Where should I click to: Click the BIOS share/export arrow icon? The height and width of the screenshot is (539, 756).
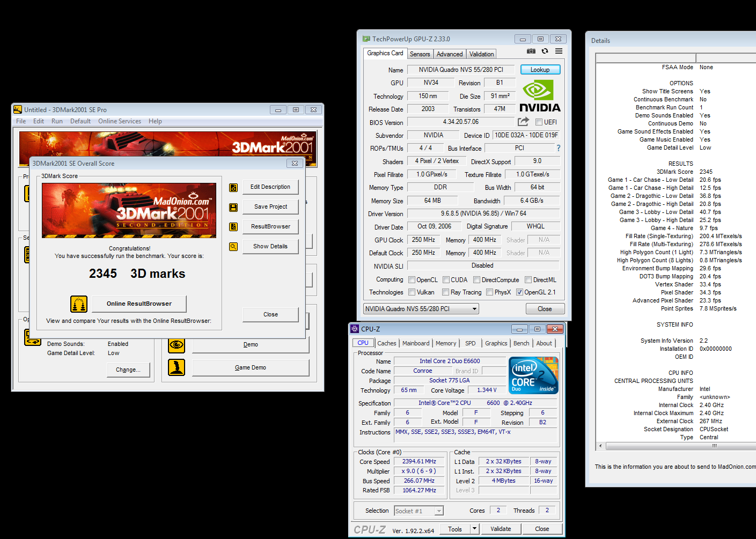tap(523, 122)
